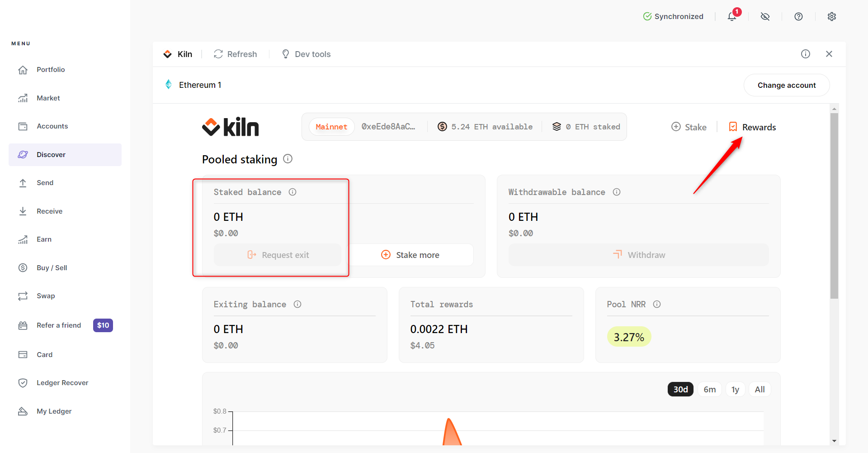Open the Receive menu item
The image size is (868, 453).
point(65,211)
